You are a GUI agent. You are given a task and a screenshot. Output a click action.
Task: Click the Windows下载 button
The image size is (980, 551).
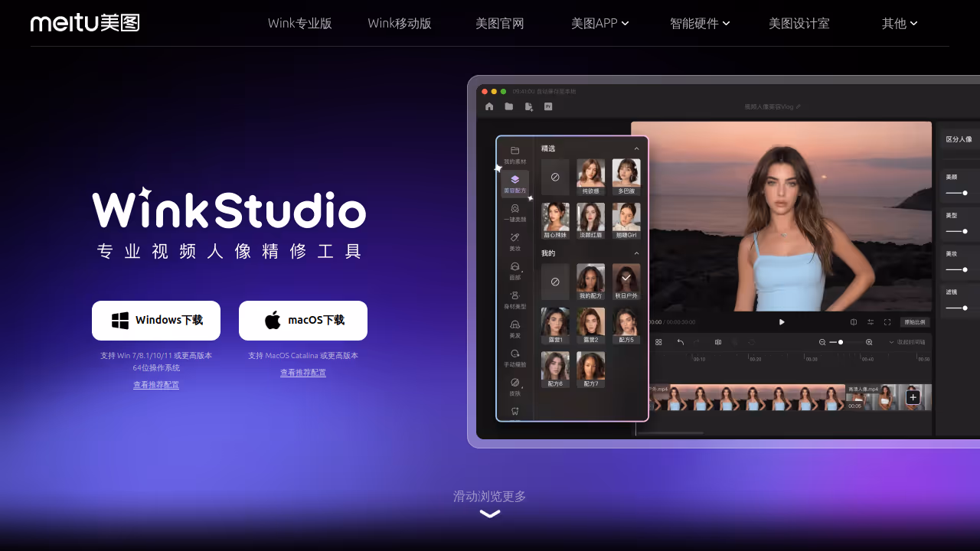pos(156,321)
